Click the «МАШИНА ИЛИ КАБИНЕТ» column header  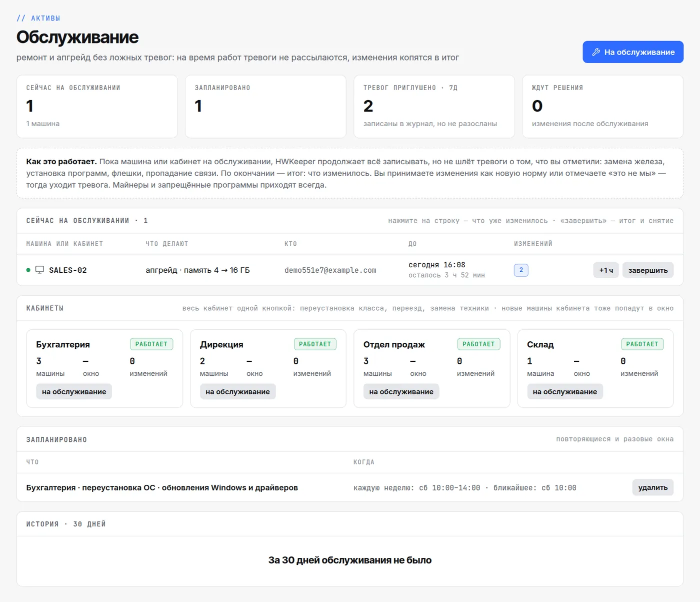64,244
